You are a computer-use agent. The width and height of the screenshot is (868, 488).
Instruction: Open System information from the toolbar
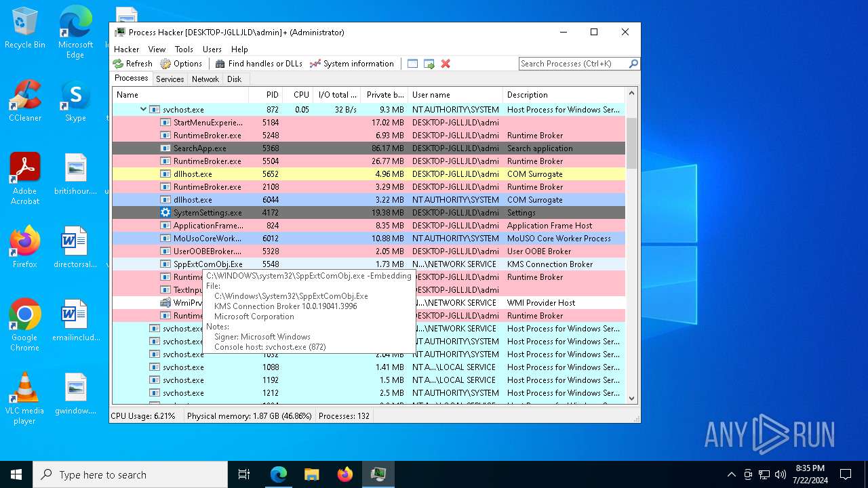pyautogui.click(x=351, y=64)
